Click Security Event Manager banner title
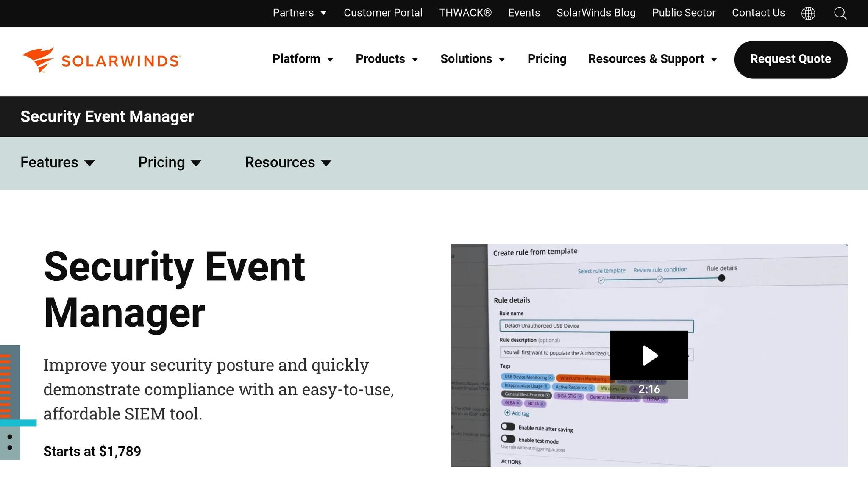The width and height of the screenshot is (868, 488). pos(107,116)
